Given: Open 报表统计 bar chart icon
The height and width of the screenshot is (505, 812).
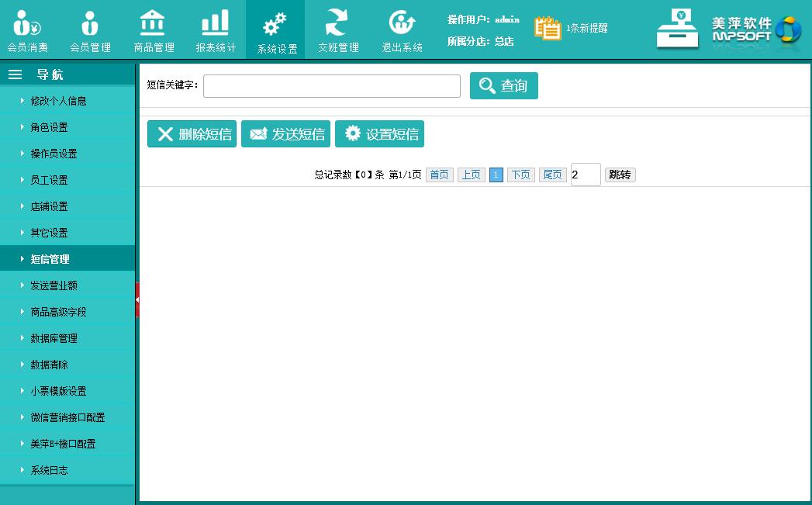Looking at the screenshot, I should [x=215, y=23].
